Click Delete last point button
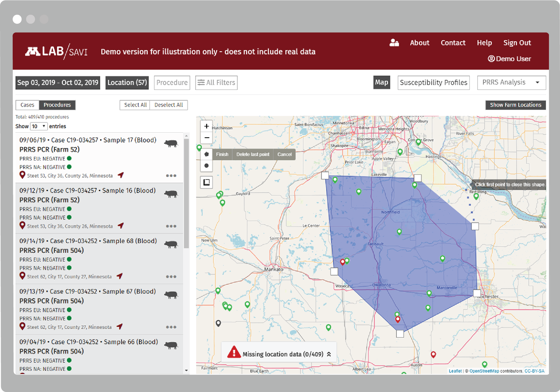Viewport: 560px width, 392px height. pyautogui.click(x=253, y=154)
